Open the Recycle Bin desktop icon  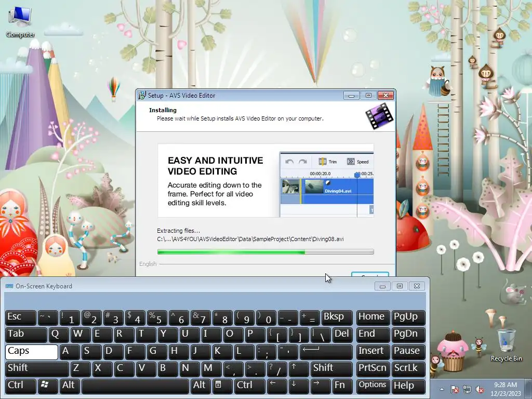click(x=506, y=345)
